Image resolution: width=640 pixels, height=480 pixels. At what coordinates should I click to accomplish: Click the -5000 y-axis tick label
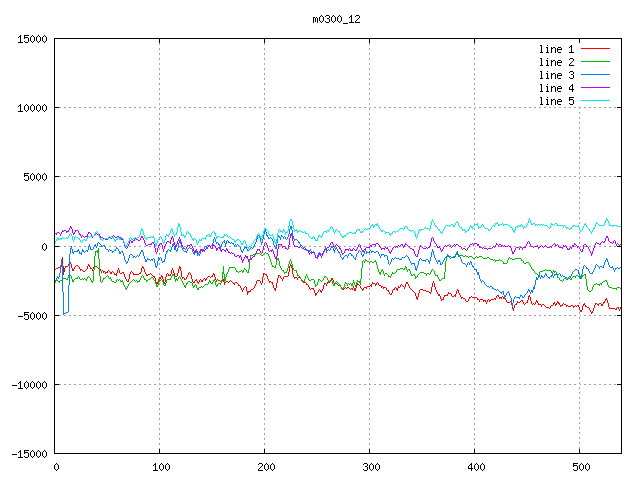(32, 316)
